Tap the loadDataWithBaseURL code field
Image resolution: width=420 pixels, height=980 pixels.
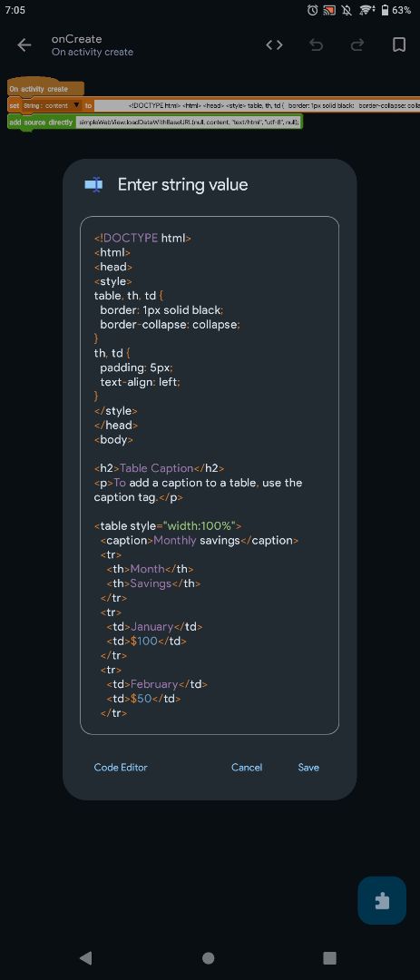189,122
